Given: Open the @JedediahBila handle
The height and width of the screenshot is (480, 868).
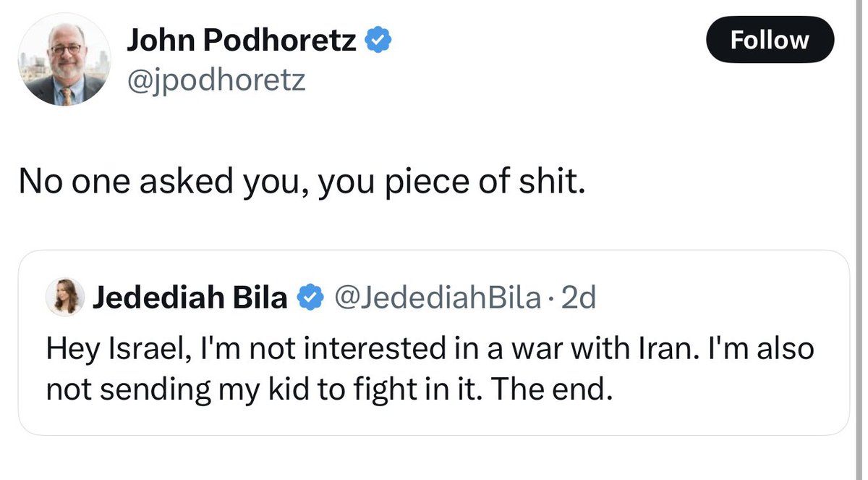Looking at the screenshot, I should 435,298.
